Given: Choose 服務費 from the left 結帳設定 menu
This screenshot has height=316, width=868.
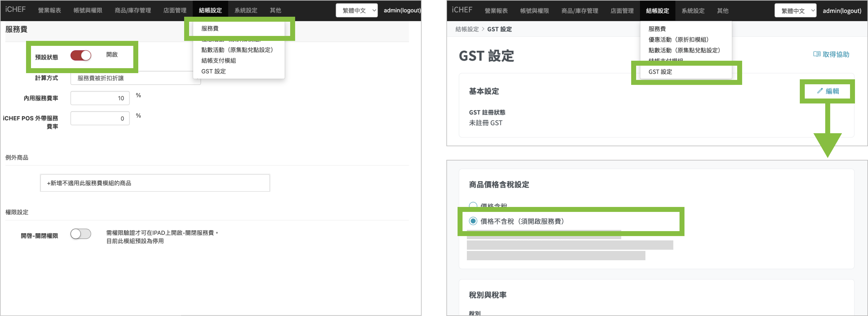Looking at the screenshot, I should (210, 29).
